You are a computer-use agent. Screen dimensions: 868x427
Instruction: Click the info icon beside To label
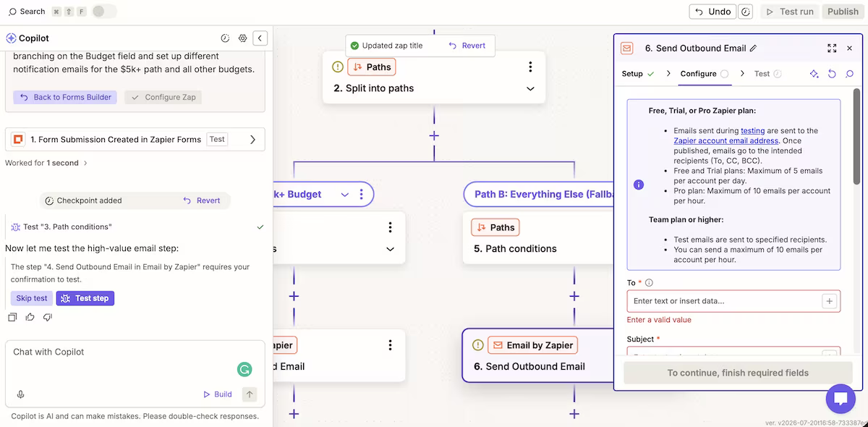click(x=649, y=283)
